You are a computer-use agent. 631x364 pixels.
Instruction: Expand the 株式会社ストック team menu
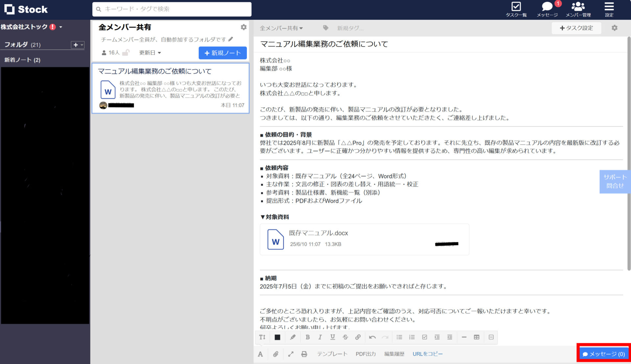click(31, 27)
